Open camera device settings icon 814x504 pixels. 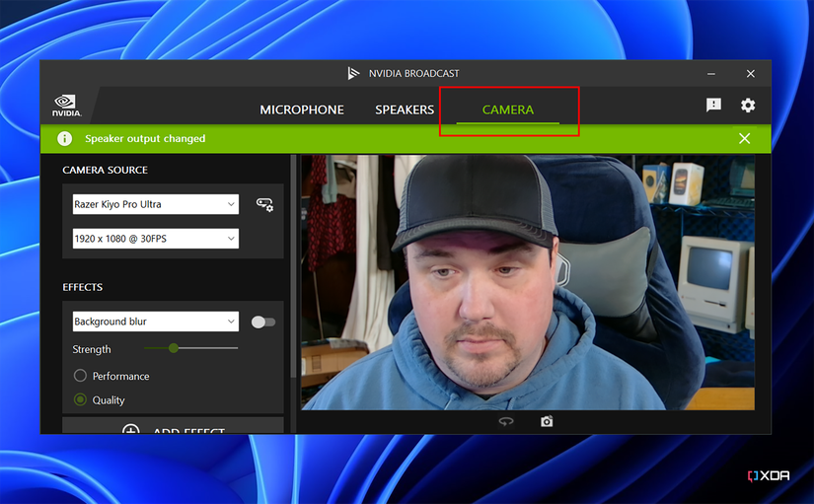click(264, 204)
